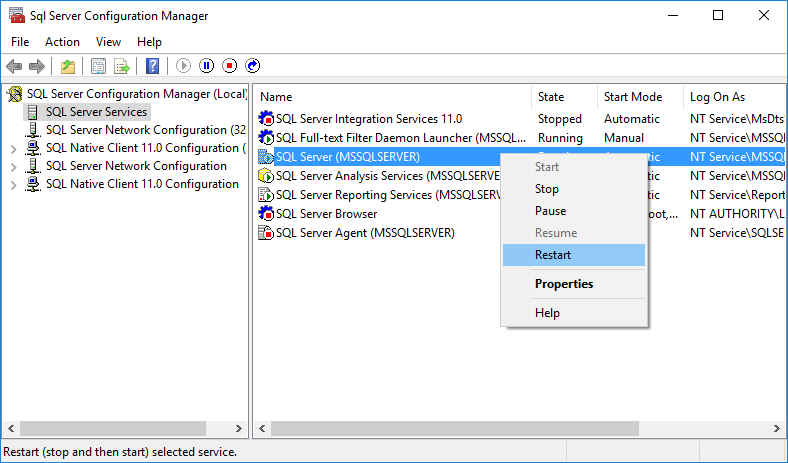Select SQL Server Agent (MSSQLSERVER) in the list

[x=364, y=233]
